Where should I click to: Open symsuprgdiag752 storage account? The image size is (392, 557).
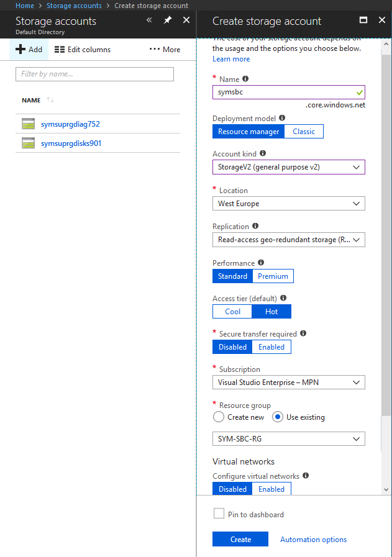click(x=70, y=124)
